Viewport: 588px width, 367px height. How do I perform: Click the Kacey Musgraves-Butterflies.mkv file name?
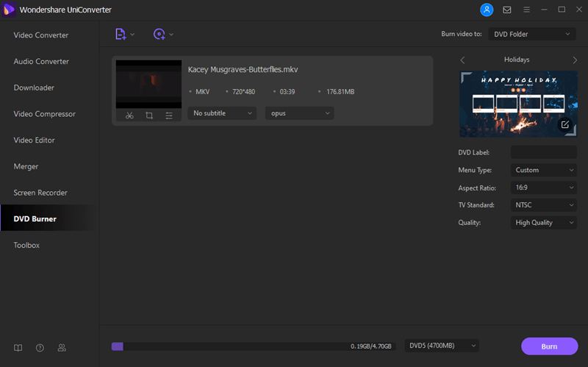click(x=243, y=69)
